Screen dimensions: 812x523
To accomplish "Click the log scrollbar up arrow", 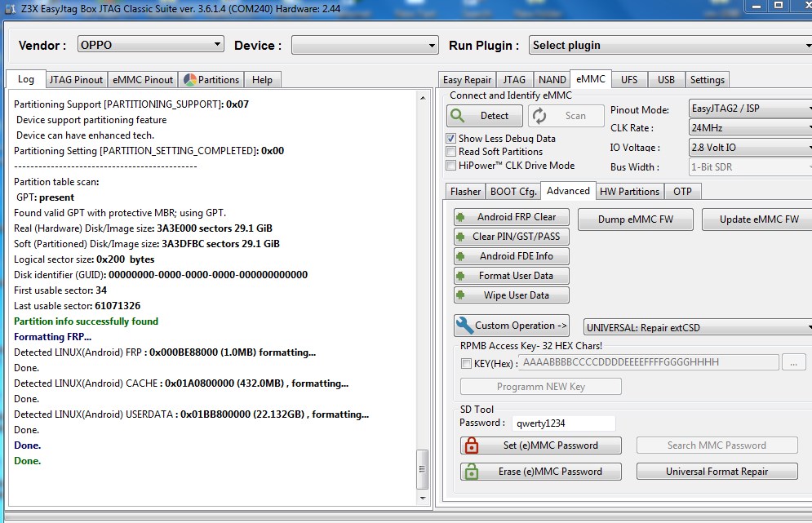I will click(423, 98).
